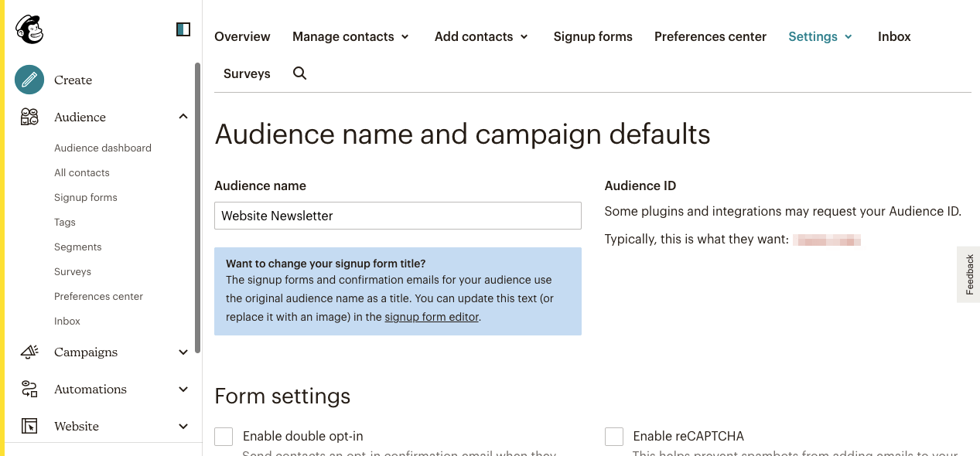The height and width of the screenshot is (456, 980).
Task: Click the Mailchimp Freddie logo
Action: coord(29,28)
